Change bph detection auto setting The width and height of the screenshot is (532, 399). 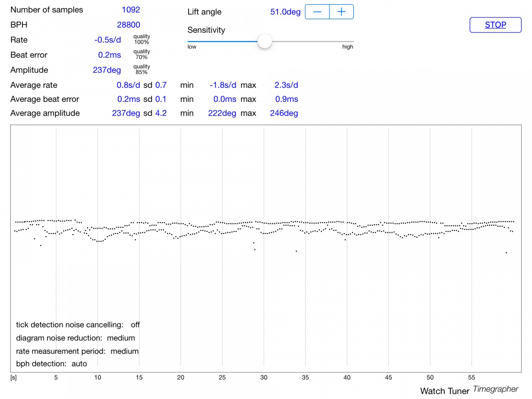click(79, 364)
